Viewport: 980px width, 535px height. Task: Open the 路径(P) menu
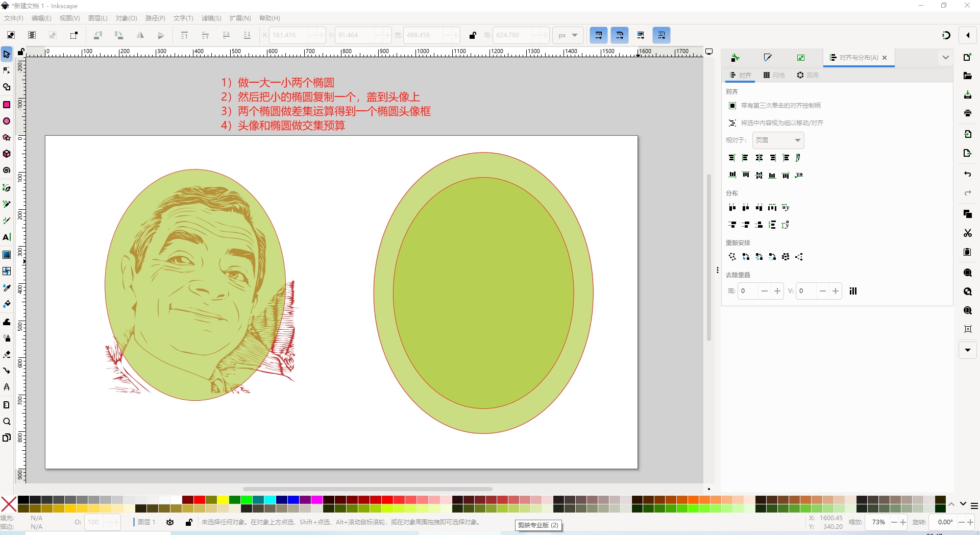point(155,18)
